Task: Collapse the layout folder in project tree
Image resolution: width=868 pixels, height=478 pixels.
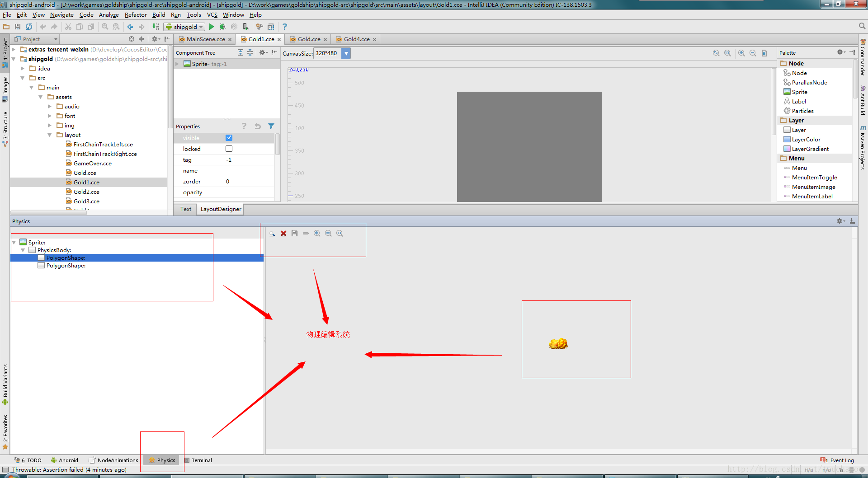Action: point(50,135)
